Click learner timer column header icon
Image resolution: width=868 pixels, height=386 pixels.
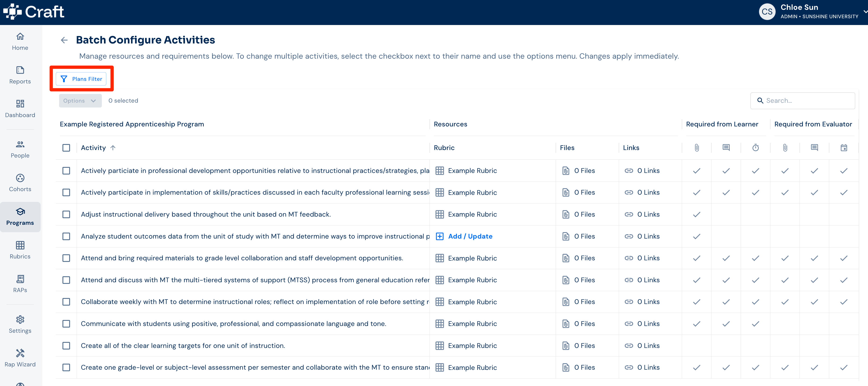[755, 148]
